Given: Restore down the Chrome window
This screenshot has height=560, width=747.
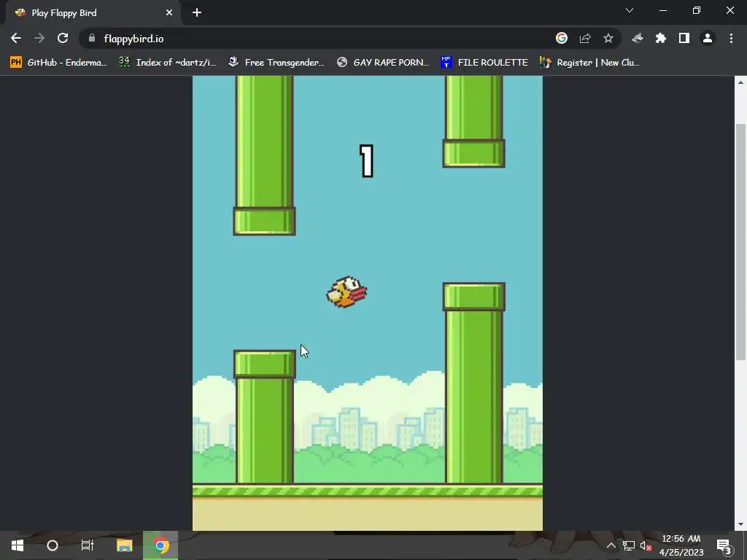Looking at the screenshot, I should coord(697,10).
